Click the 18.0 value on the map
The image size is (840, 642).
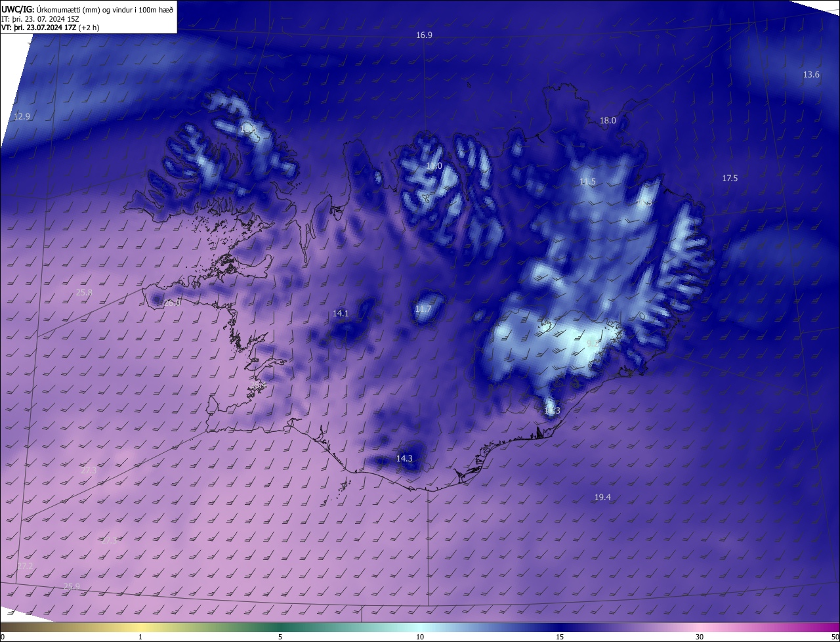coord(608,120)
